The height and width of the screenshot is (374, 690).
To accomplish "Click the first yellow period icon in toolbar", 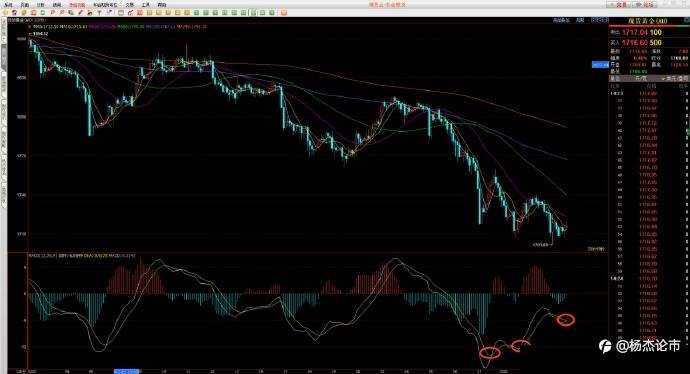I will click(x=149, y=13).
